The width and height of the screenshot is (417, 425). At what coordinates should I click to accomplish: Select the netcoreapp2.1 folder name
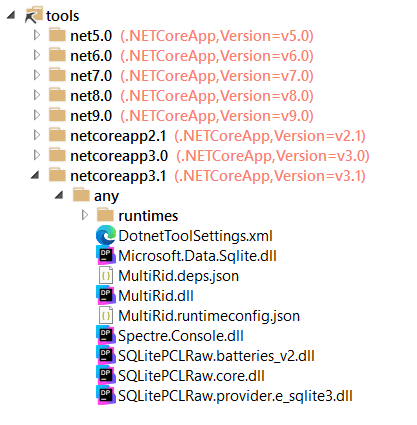(x=118, y=136)
